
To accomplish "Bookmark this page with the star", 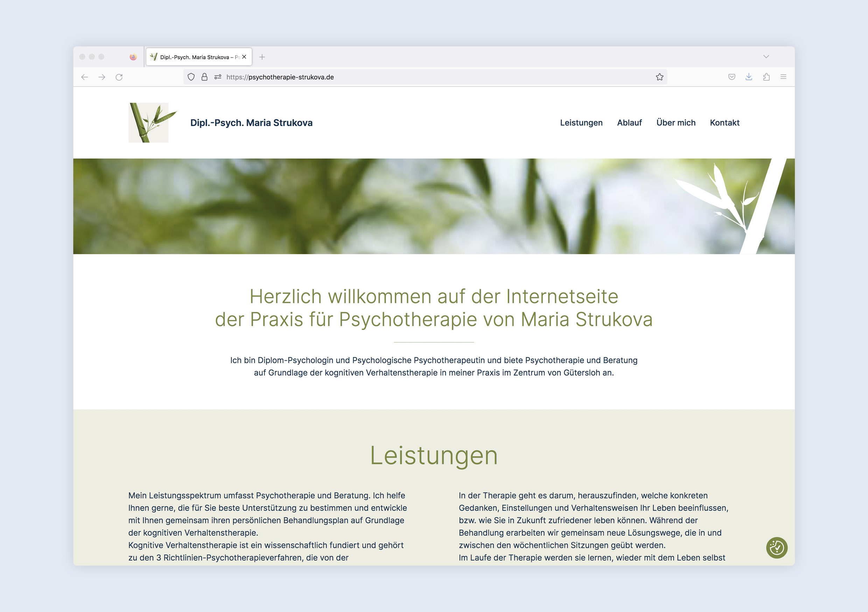I will click(x=660, y=77).
